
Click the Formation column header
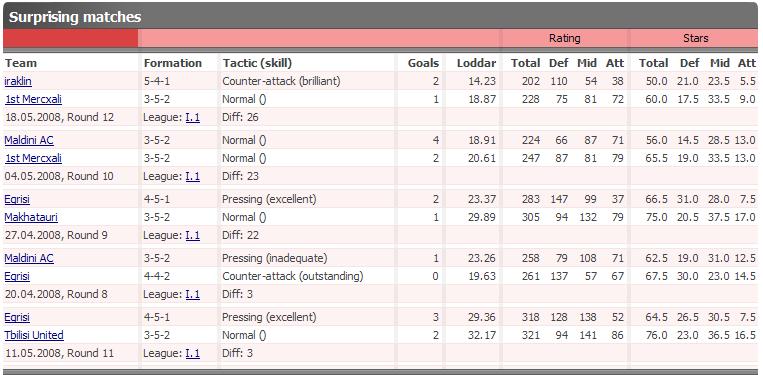pos(173,63)
